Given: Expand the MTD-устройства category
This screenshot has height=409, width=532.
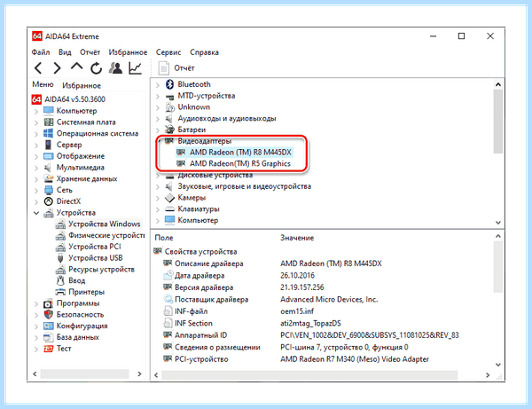Looking at the screenshot, I should 158,96.
